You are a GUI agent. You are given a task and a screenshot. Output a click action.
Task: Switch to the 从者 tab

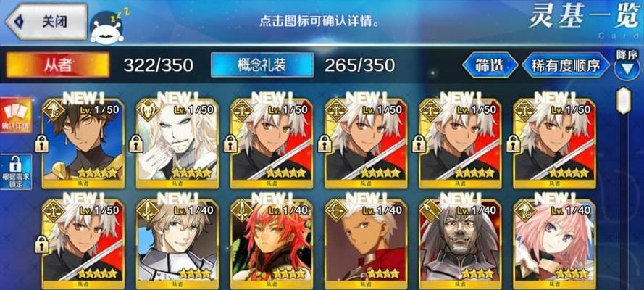tap(57, 65)
